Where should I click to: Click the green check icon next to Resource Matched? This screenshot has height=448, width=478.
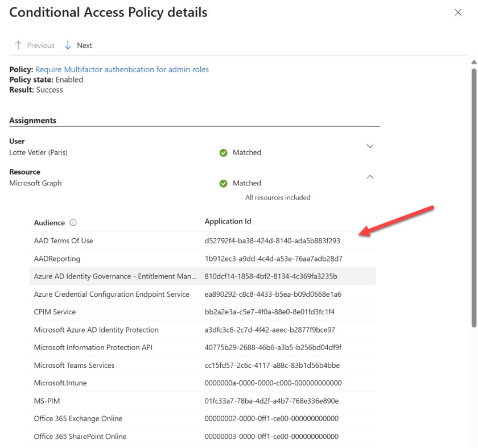click(224, 183)
